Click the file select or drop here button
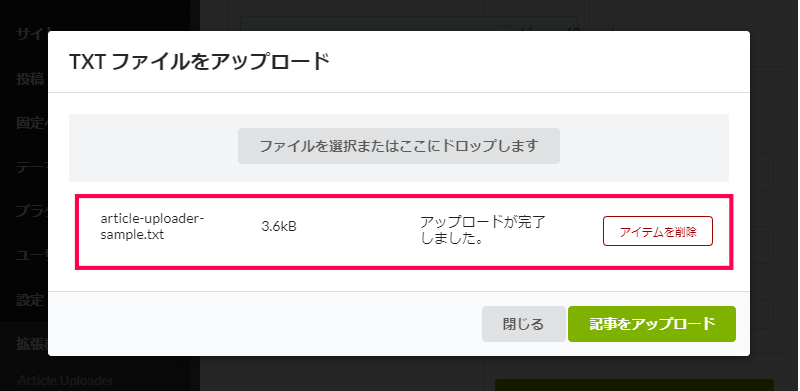Viewport: 800px width, 391px height. [398, 146]
